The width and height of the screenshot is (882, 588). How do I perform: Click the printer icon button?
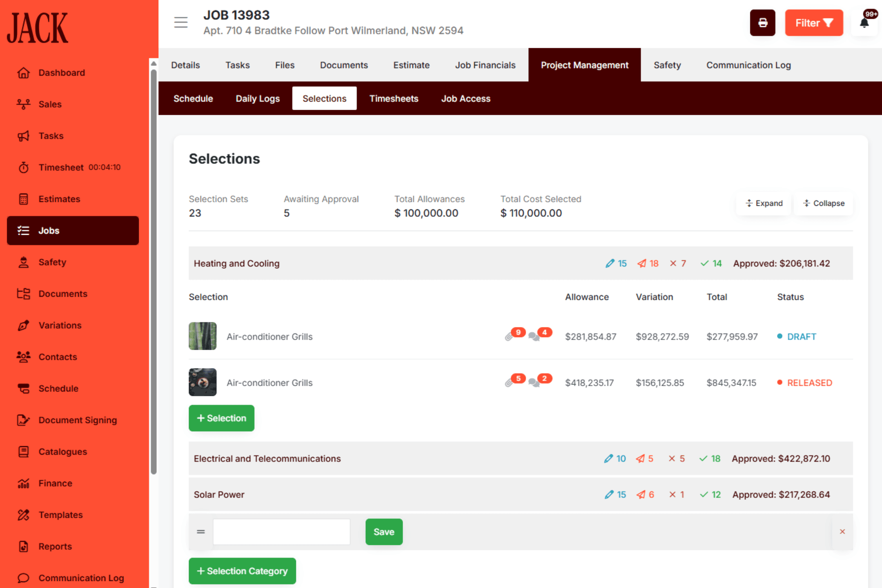(x=762, y=23)
